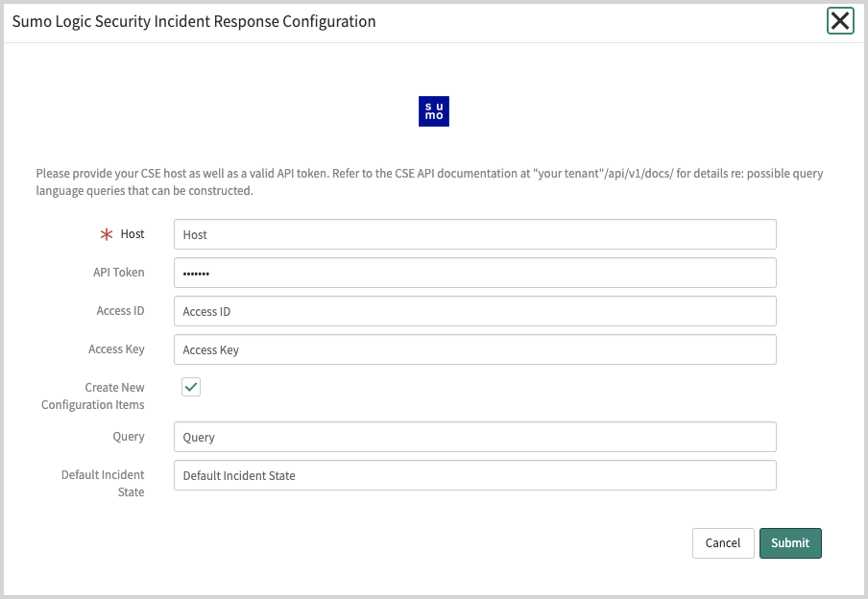The image size is (868, 599).
Task: Cancel the configuration dialog
Action: [x=723, y=542]
